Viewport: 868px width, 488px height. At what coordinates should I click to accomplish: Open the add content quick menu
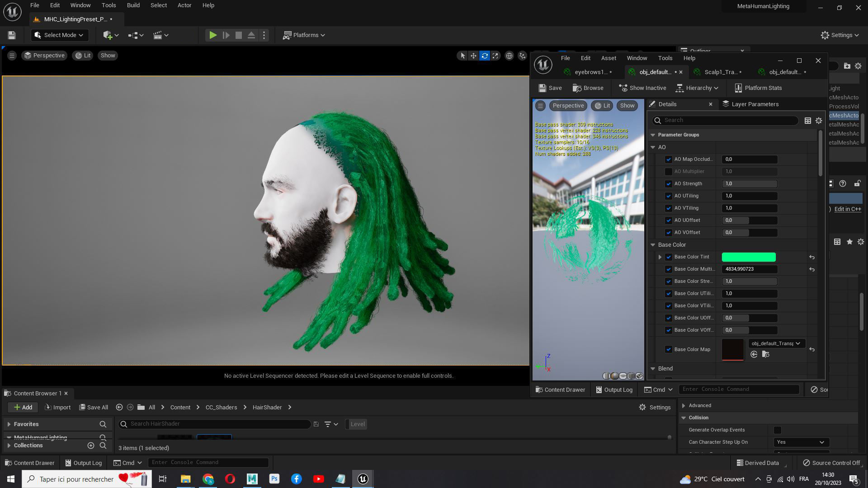tap(111, 35)
